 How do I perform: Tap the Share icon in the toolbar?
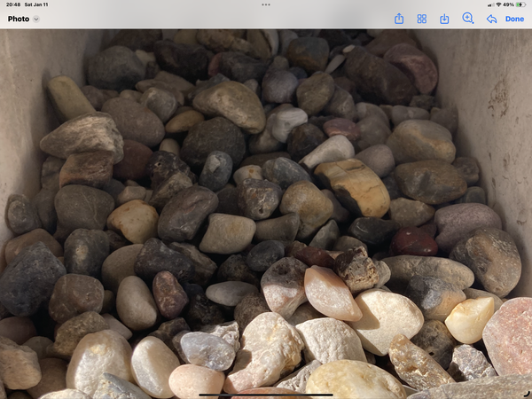click(x=399, y=19)
